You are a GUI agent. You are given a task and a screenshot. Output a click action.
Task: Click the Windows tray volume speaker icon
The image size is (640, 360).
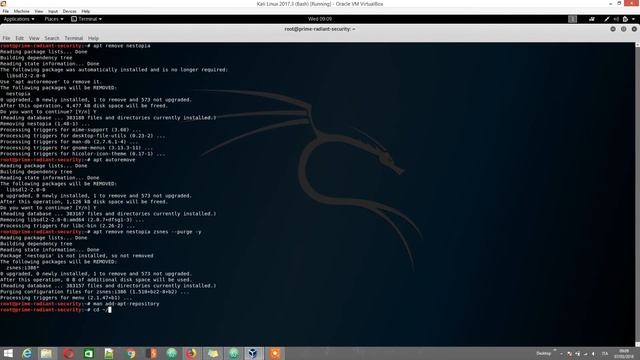[x=593, y=354]
